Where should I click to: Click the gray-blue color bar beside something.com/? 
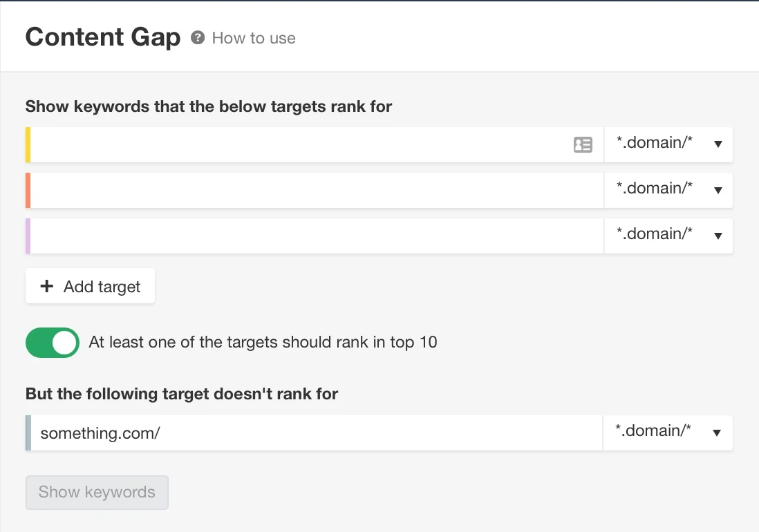(x=28, y=433)
